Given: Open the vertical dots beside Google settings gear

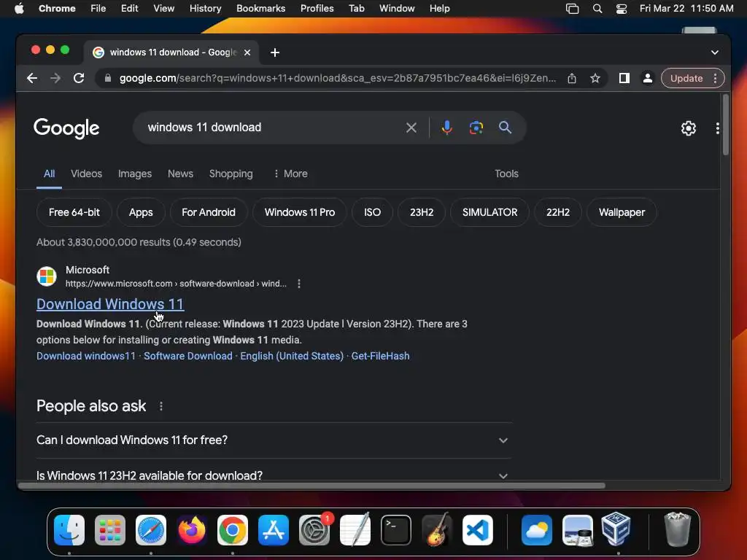Looking at the screenshot, I should pos(718,128).
